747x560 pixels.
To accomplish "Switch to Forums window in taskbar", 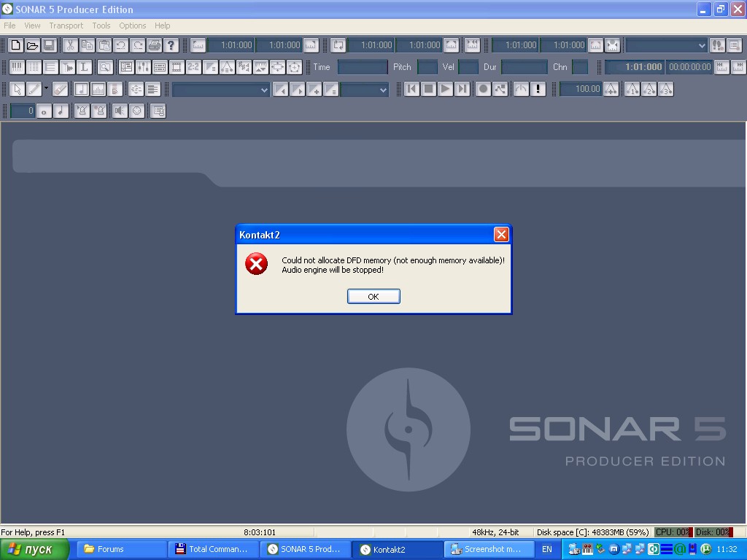I will point(121,549).
